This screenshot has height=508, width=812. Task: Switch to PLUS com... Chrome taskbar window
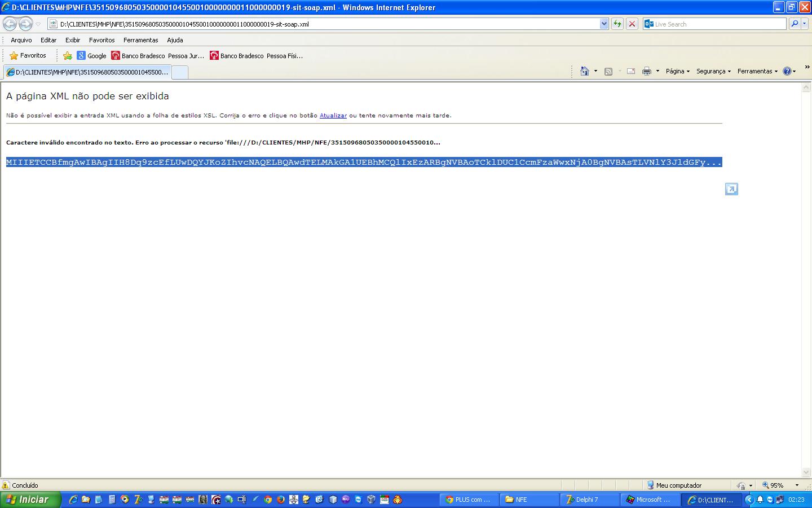pos(469,500)
